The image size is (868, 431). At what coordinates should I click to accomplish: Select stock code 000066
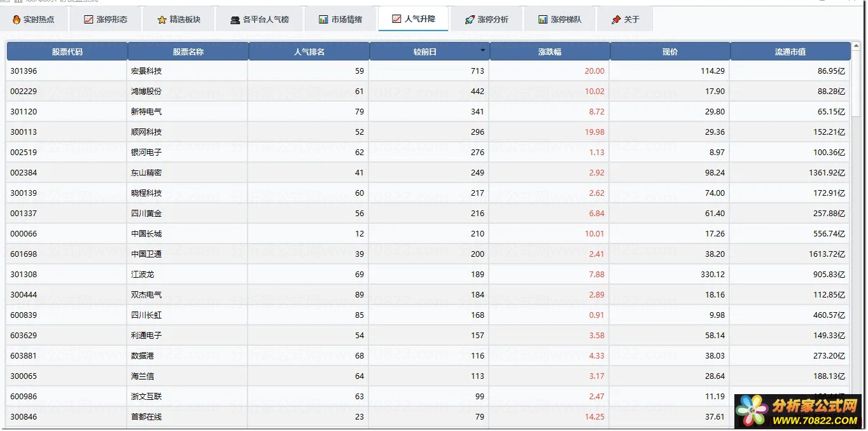(x=24, y=234)
